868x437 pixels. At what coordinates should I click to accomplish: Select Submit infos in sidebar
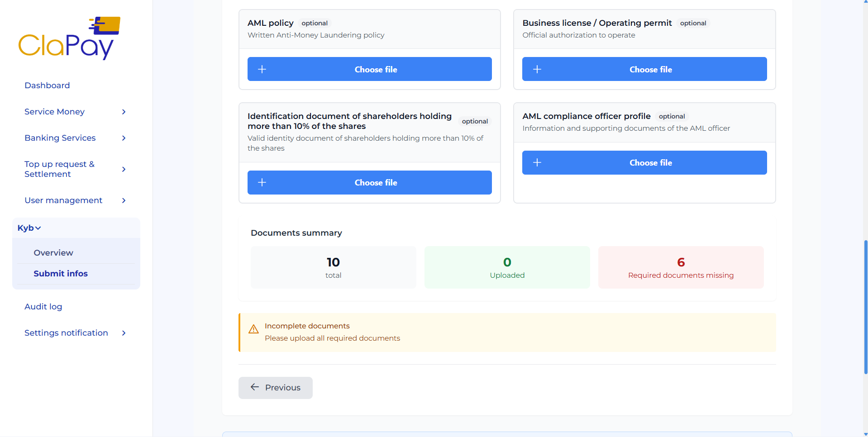(61, 274)
